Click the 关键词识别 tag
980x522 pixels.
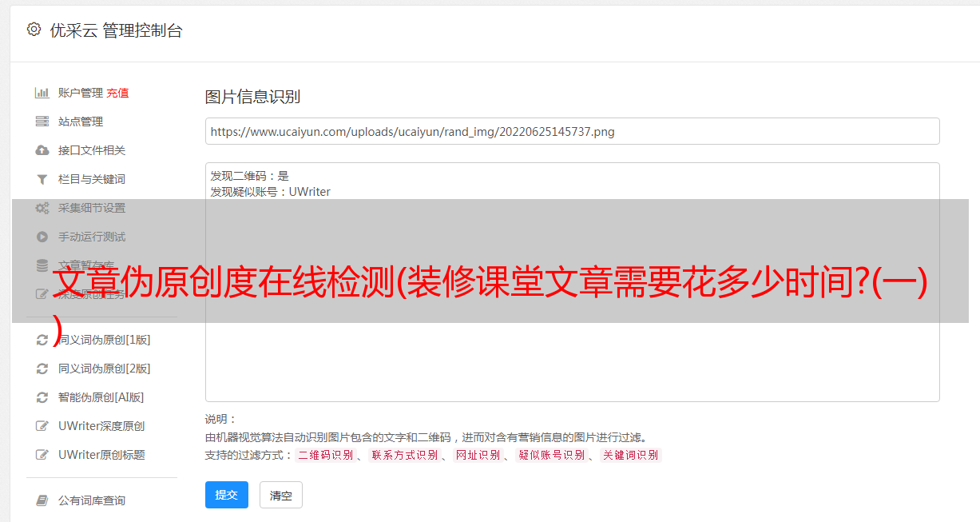tap(630, 455)
